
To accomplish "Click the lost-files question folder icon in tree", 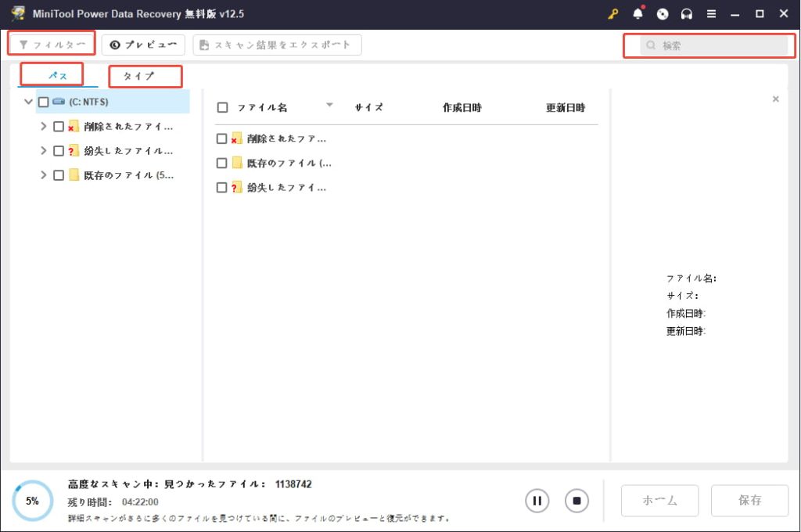I will 74,151.
